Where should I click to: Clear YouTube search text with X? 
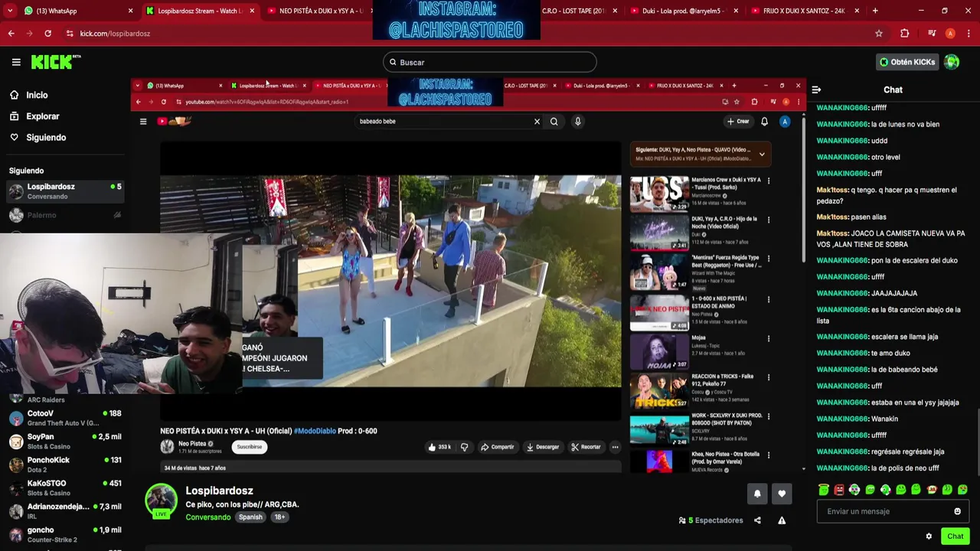pyautogui.click(x=537, y=121)
